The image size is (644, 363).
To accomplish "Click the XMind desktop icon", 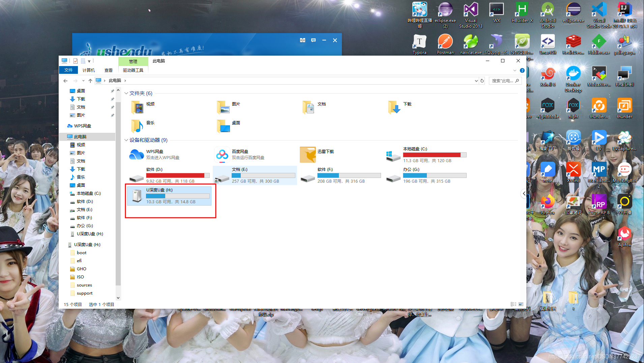I will pyautogui.click(x=573, y=173).
